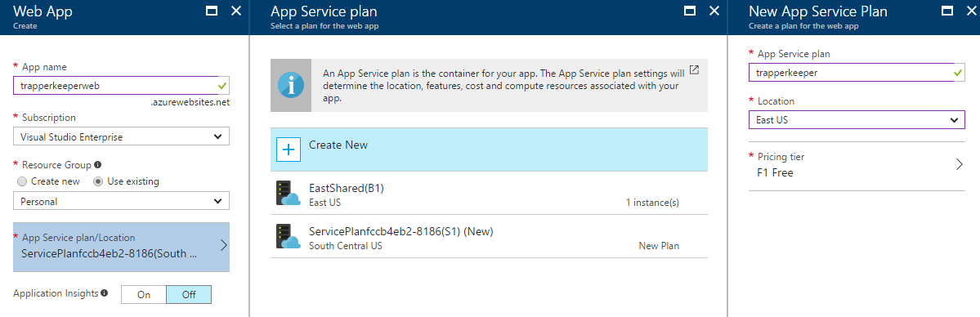Screen dimensions: 980x317
Task: Open the Personal resource group dropdown
Action: [121, 201]
